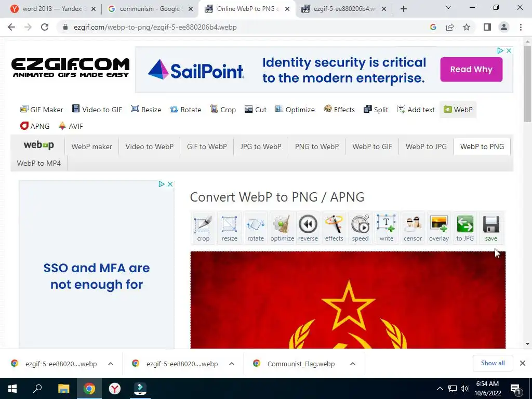
Task: Click Read Why in SailPoint ad
Action: 471,69
